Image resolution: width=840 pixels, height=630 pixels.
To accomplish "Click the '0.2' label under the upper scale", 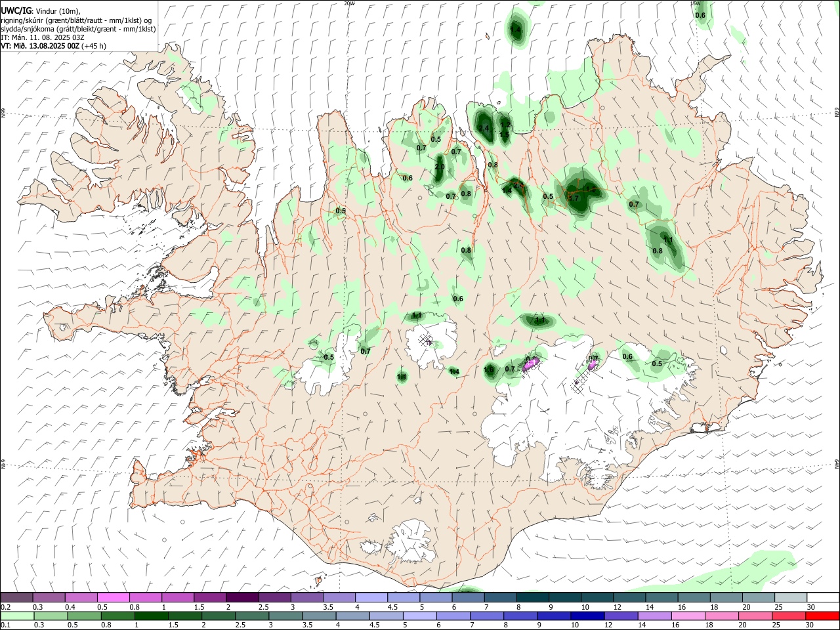I will (x=5, y=606).
